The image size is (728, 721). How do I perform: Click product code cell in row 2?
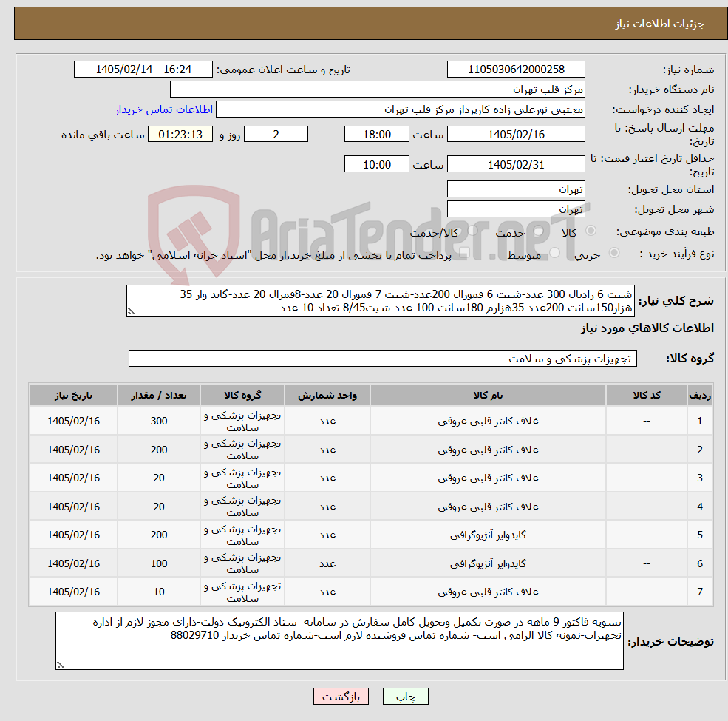click(646, 450)
